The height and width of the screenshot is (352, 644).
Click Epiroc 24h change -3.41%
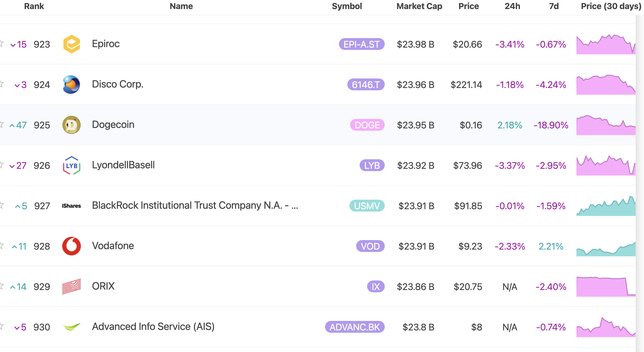coord(510,44)
